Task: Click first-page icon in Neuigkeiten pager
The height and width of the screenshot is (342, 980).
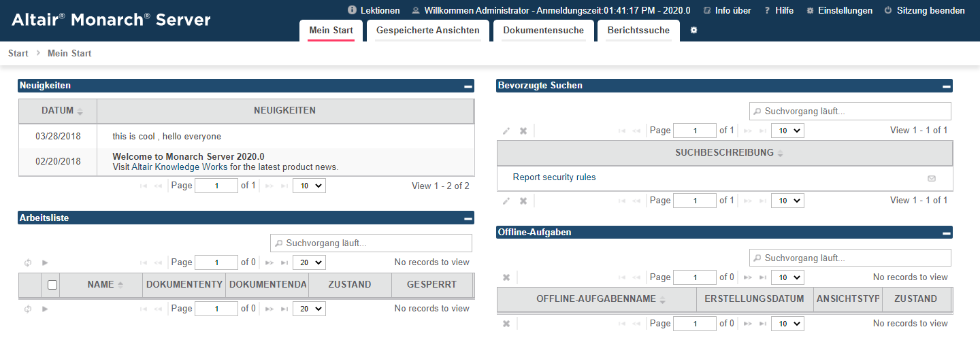Action: (145, 186)
